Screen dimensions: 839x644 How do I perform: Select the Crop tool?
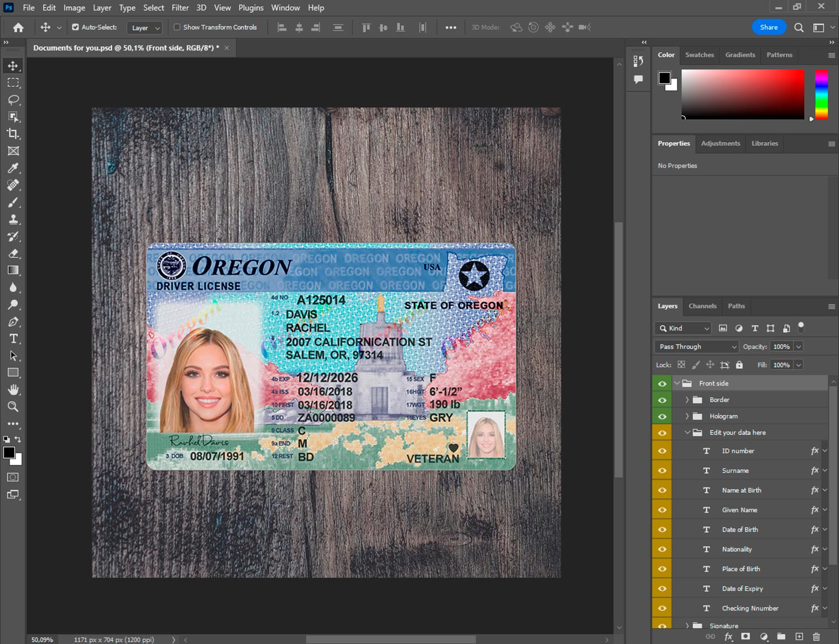13,134
